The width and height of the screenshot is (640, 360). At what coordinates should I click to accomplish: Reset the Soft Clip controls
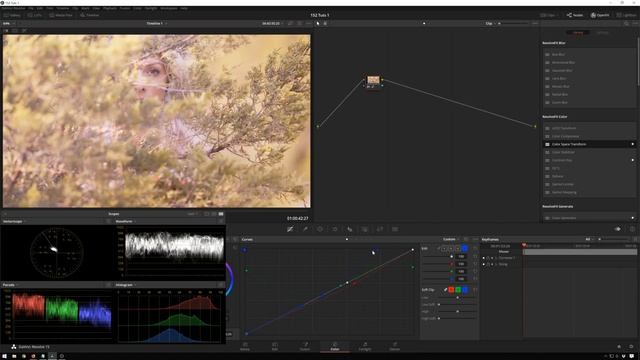coord(475,290)
